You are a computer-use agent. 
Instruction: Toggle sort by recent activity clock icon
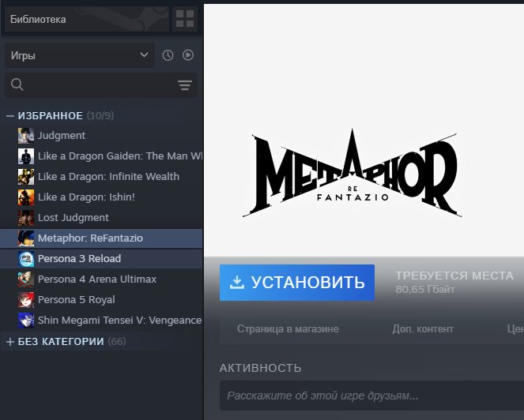[168, 55]
